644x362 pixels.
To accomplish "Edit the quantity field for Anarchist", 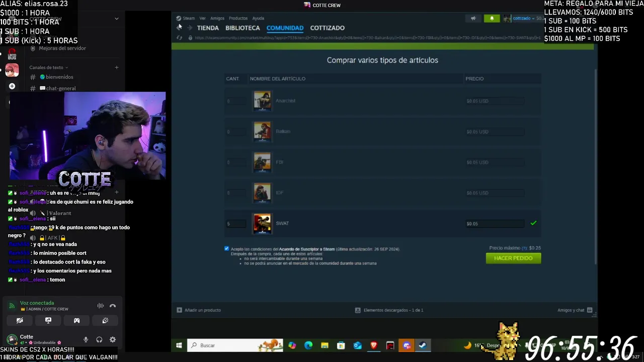I will pos(235,101).
